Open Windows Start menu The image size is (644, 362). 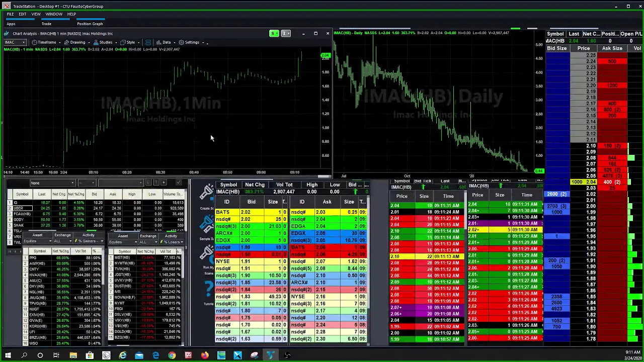point(8,355)
